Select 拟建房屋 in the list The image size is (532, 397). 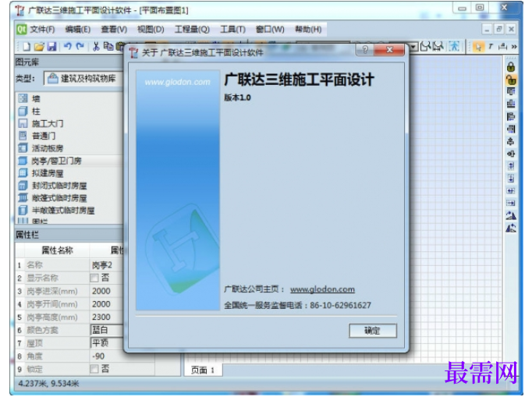(x=69, y=173)
